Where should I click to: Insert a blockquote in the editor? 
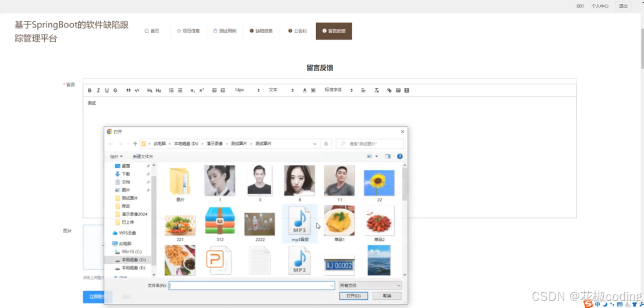point(128,90)
